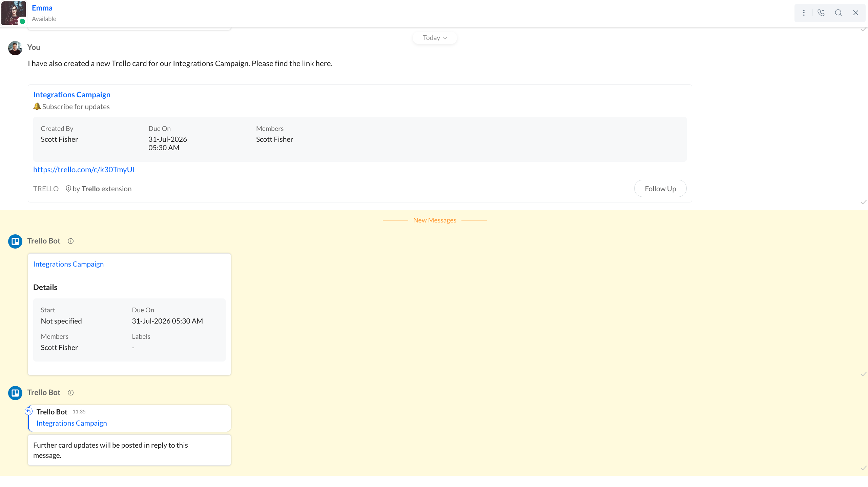The height and width of the screenshot is (487, 868).
Task: Open the trello.com/c/k30TmyUI link
Action: 84,170
